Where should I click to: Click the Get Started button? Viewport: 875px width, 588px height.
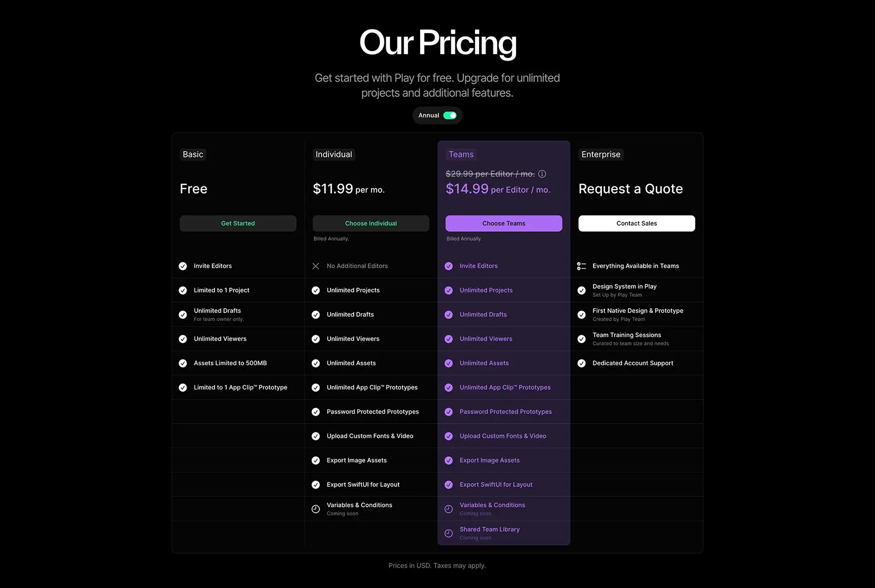click(x=238, y=223)
